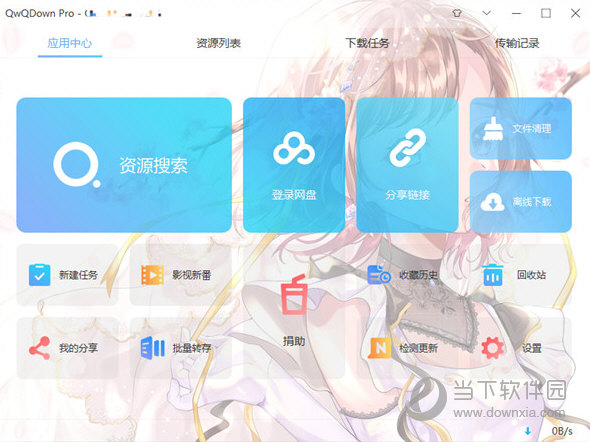
Task: Open the 回收站 trash bin icon
Action: [x=493, y=275]
